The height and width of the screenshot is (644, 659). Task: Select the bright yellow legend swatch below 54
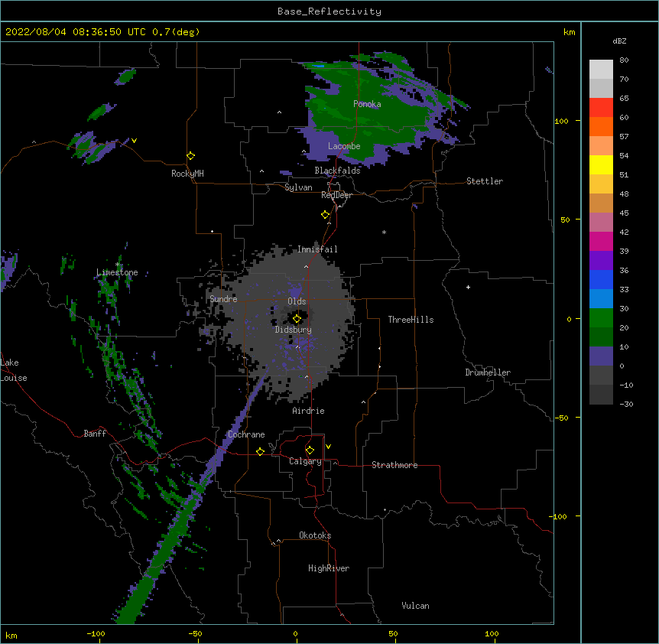coord(601,164)
